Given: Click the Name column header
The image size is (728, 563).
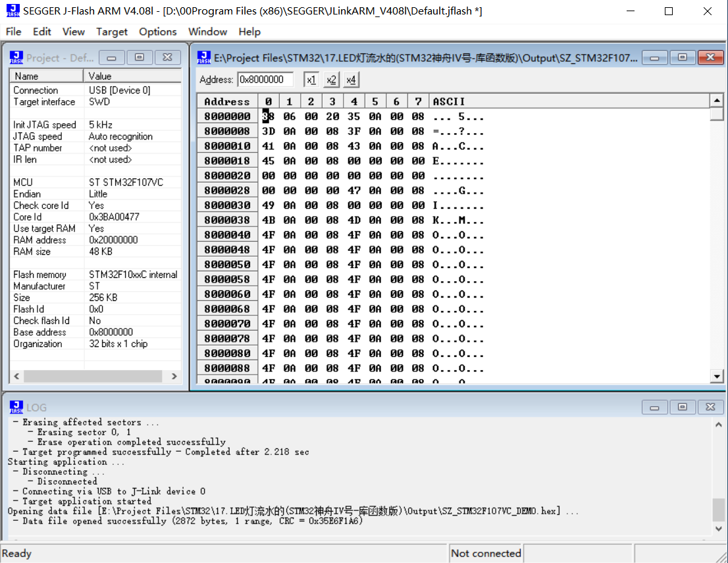Looking at the screenshot, I should (x=47, y=76).
